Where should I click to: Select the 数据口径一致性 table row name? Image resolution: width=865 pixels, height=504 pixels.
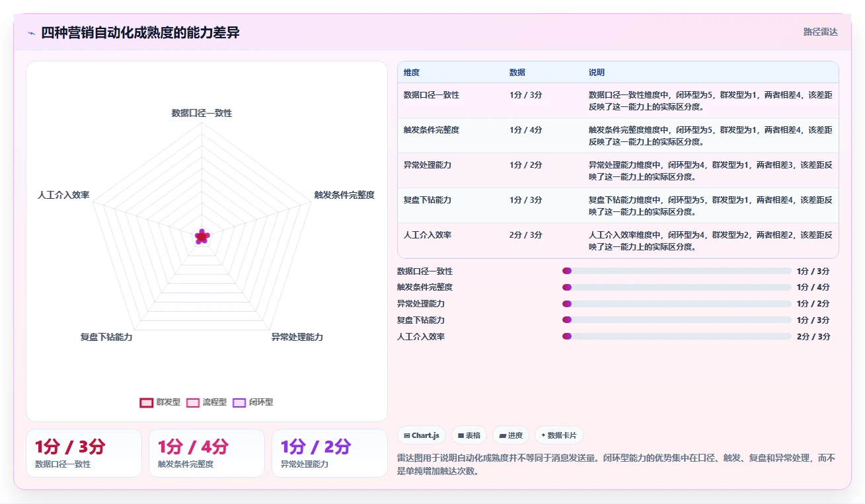(x=432, y=95)
